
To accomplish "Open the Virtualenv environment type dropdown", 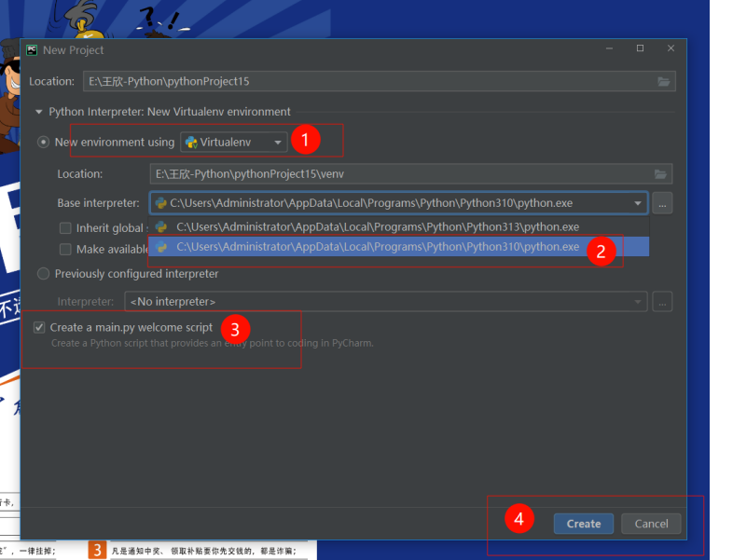I will 234,142.
